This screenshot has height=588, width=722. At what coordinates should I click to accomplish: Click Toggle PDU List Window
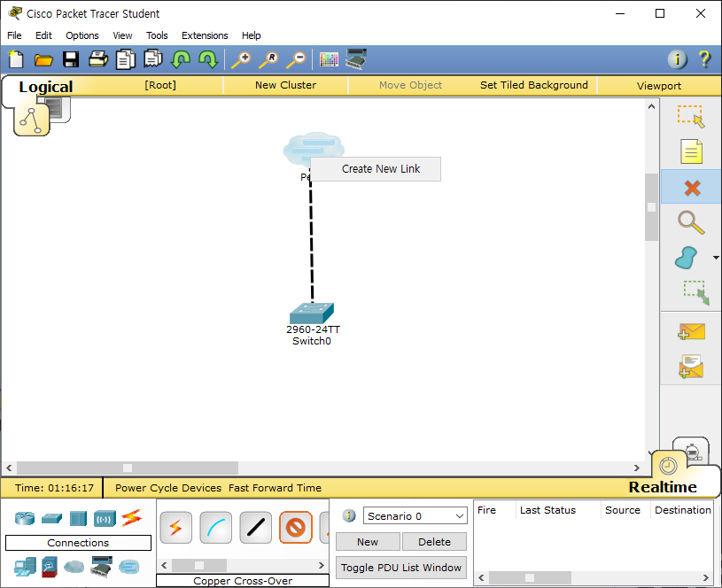point(401,568)
